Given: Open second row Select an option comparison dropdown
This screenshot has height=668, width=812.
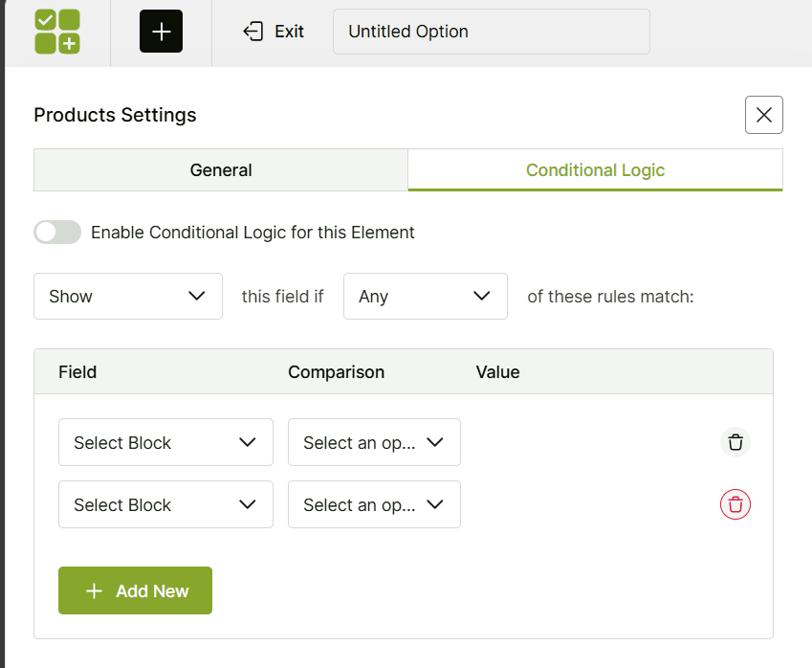Looking at the screenshot, I should (x=374, y=504).
